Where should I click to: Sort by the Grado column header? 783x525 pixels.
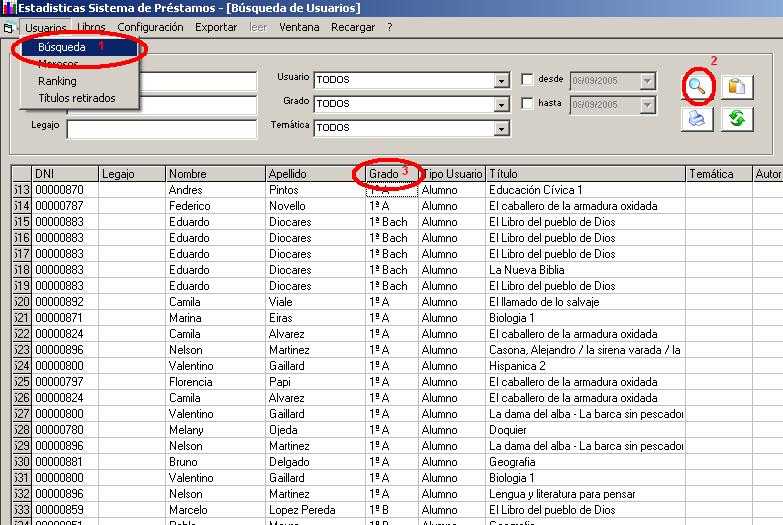point(383,174)
